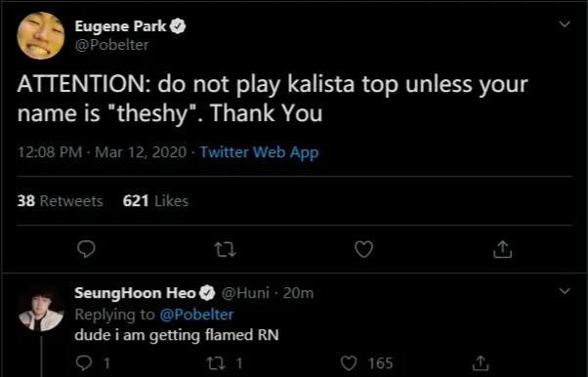
Task: Share the main tweet via share icon
Action: [502, 249]
